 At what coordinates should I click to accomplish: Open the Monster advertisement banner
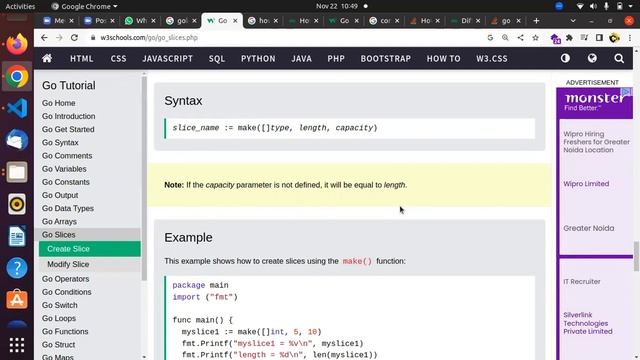coord(594,102)
